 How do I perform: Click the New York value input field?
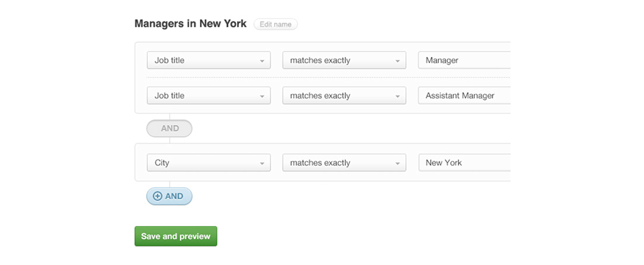coord(464,163)
